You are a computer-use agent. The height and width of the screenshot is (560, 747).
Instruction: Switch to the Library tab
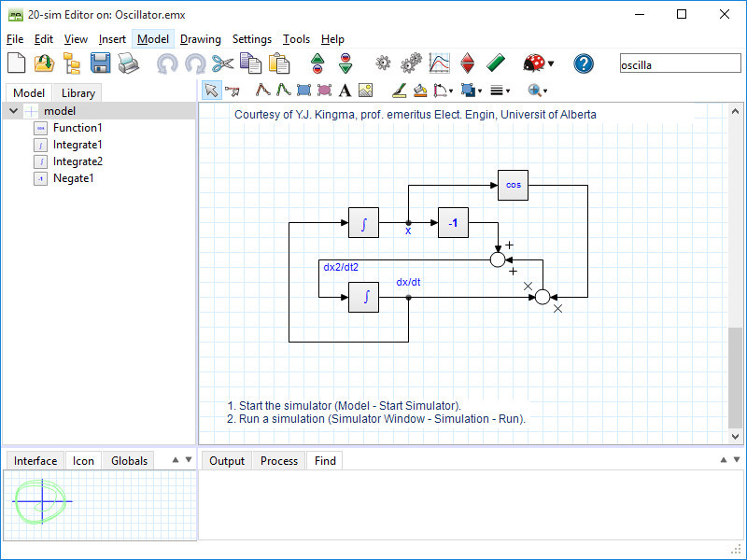point(78,93)
